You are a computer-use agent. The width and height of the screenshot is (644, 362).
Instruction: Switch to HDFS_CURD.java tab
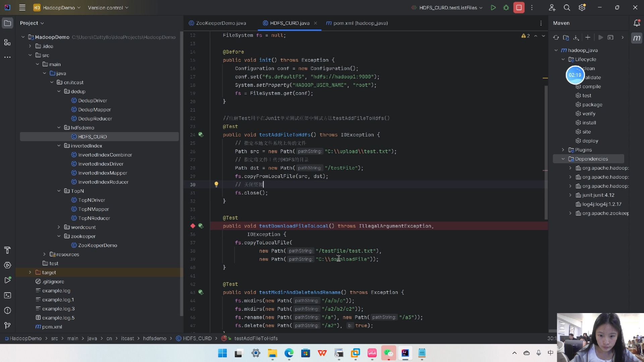click(x=286, y=23)
